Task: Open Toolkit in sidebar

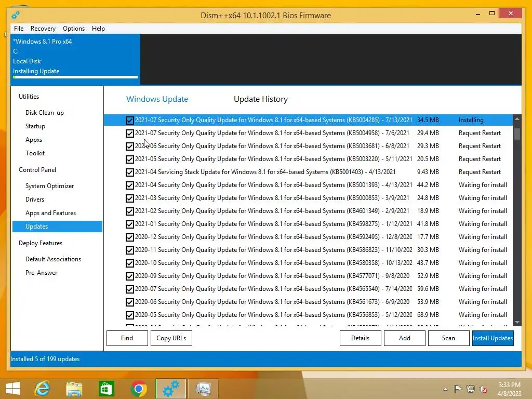Action: tap(35, 153)
